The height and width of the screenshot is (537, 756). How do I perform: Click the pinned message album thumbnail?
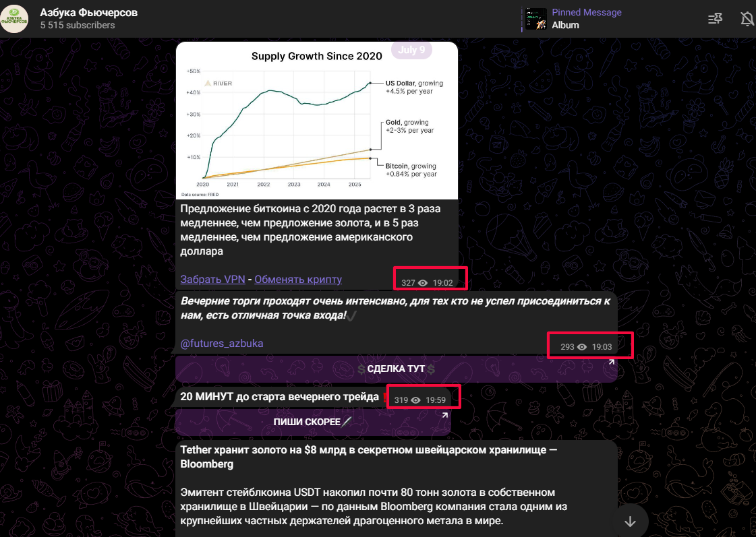pos(536,19)
